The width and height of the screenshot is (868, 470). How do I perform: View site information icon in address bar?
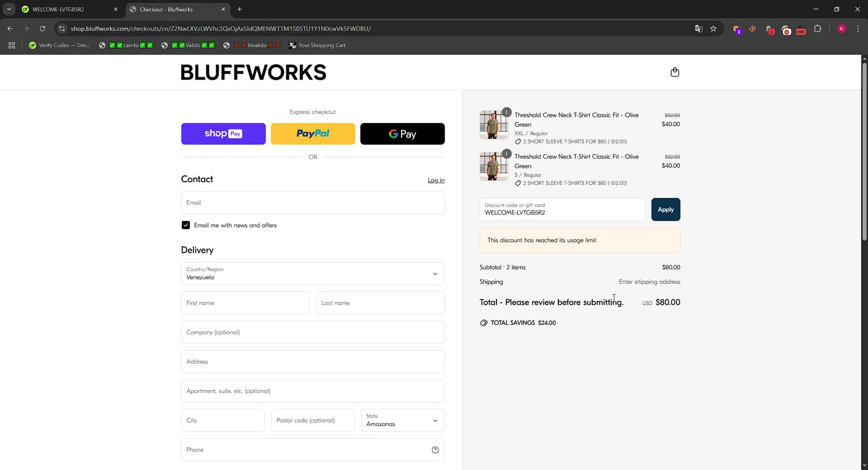(62, 28)
